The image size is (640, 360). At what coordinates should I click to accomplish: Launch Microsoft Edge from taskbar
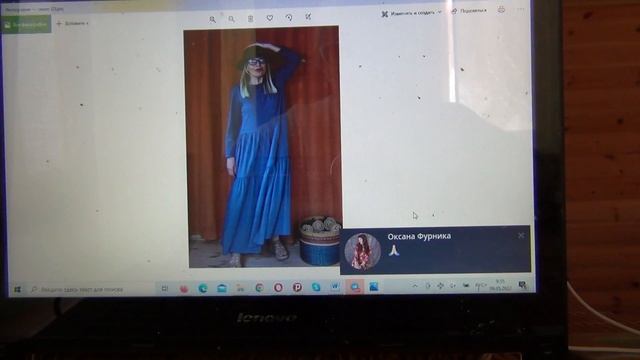(203, 288)
